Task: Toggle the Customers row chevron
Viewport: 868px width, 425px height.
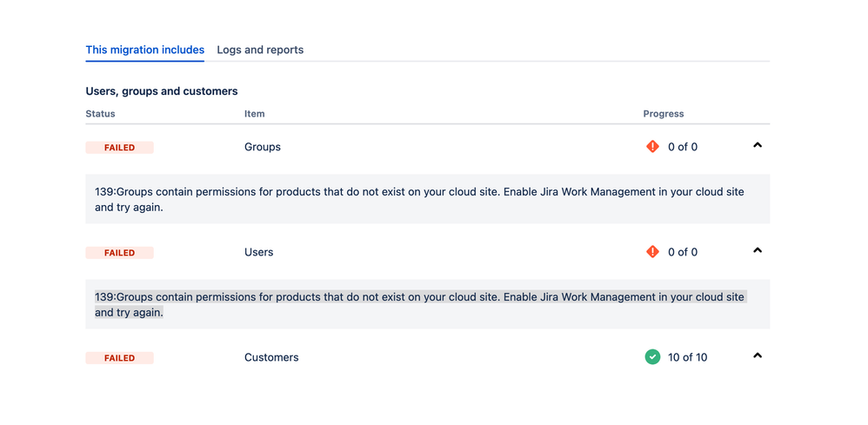Action: tap(758, 355)
